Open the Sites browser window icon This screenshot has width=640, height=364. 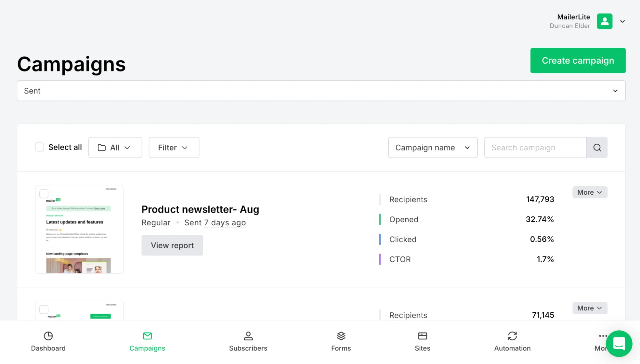point(422,336)
